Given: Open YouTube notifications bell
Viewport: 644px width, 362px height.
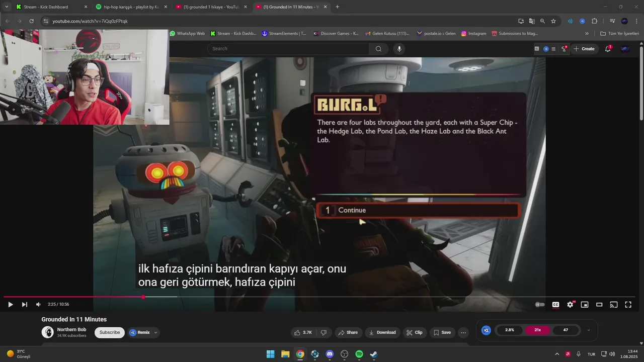Looking at the screenshot, I should coord(608,49).
